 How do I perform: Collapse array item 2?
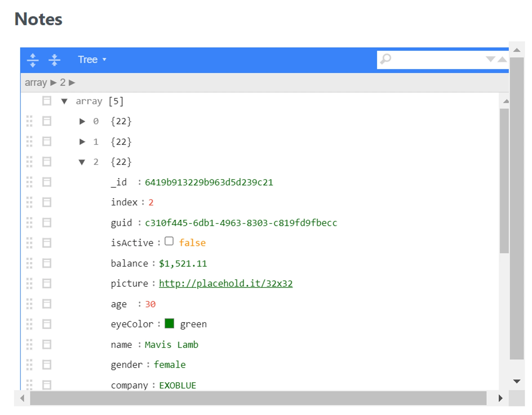coord(82,162)
